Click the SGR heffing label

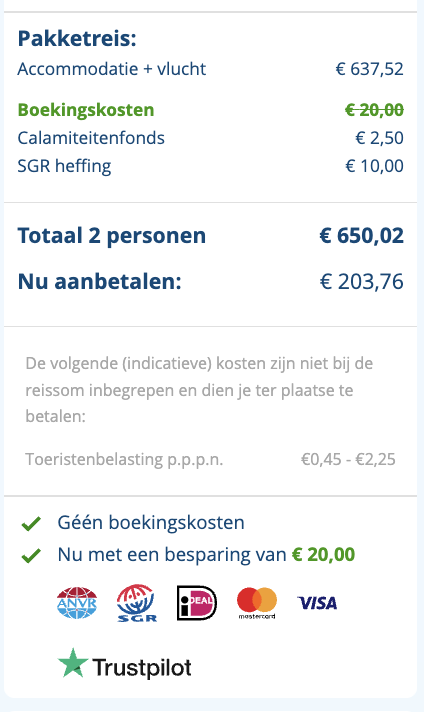pos(64,166)
